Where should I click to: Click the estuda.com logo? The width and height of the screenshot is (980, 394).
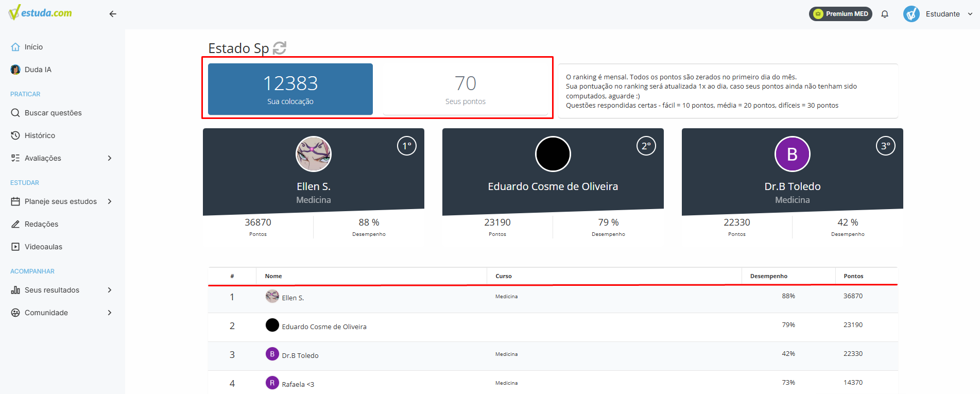[40, 12]
